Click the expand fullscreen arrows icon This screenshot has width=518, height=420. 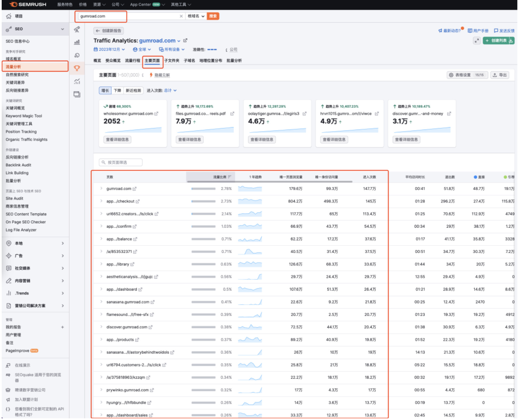[477, 41]
